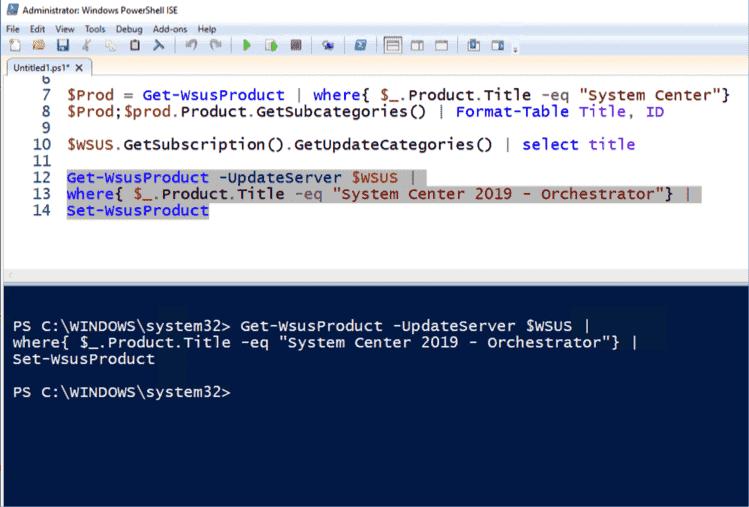Click "$Prod" variable on line 7
This screenshot has width=749, height=507.
pyautogui.click(x=90, y=95)
